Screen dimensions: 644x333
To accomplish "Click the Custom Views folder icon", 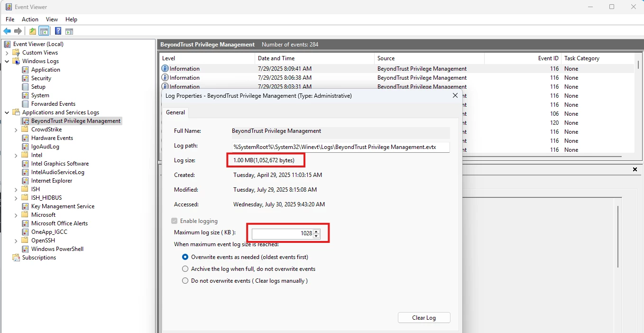I will coord(17,53).
